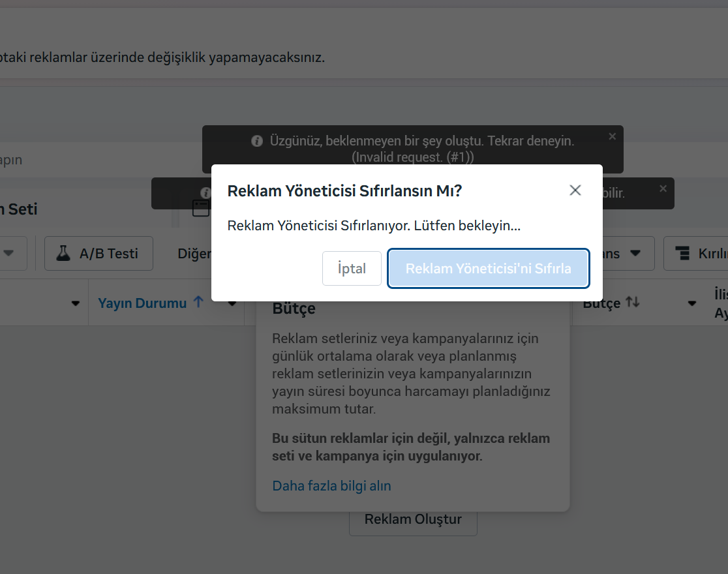
Task: Click the Bütçe tooltip heading
Action: pos(294,309)
